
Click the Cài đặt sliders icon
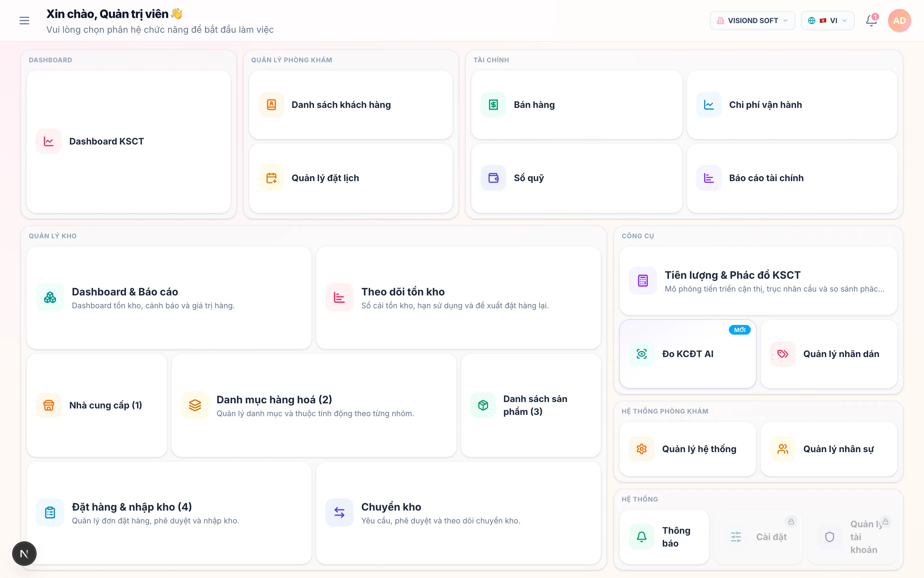click(x=736, y=537)
